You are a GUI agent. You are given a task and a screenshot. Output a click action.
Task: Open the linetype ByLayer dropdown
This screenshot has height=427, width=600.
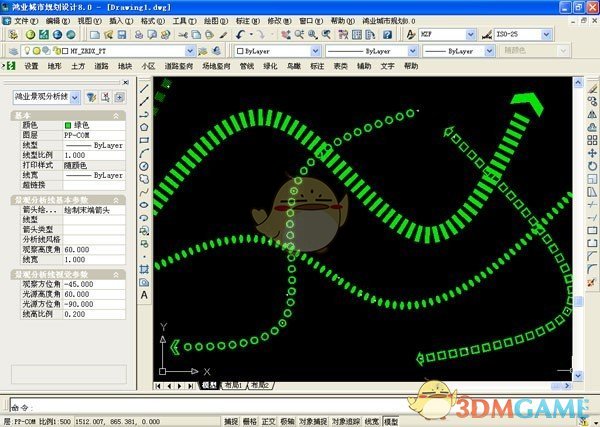tap(412, 51)
